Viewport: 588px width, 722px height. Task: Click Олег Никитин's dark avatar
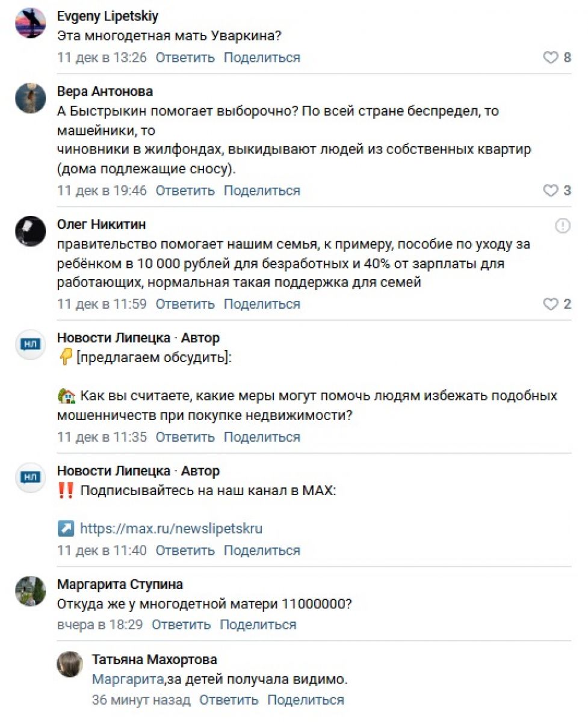(31, 231)
